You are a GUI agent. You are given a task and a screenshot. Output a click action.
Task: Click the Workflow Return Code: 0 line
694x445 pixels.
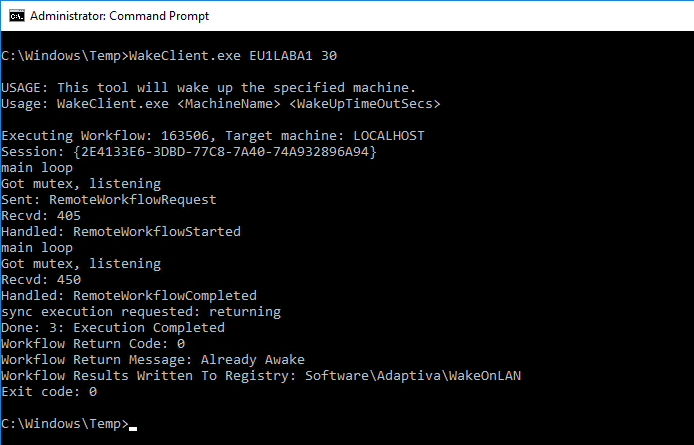point(93,344)
